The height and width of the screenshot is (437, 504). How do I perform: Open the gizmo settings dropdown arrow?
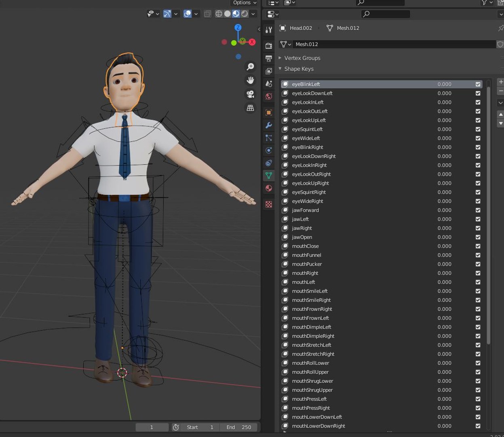176,14
